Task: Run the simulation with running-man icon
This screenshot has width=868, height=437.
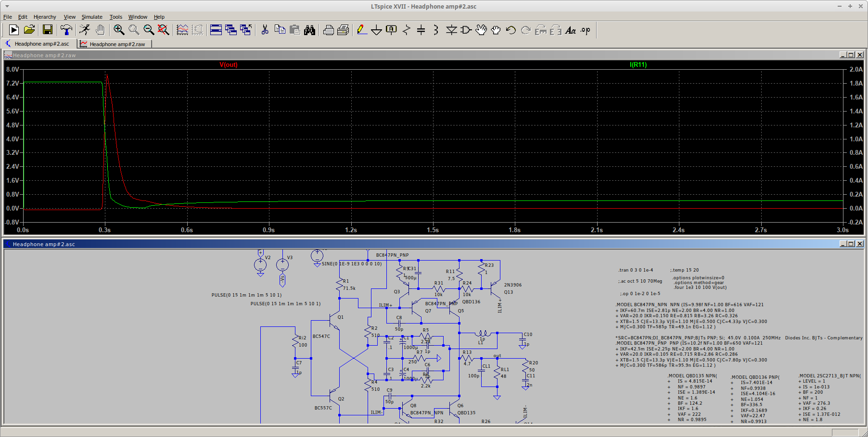Action: pyautogui.click(x=85, y=30)
